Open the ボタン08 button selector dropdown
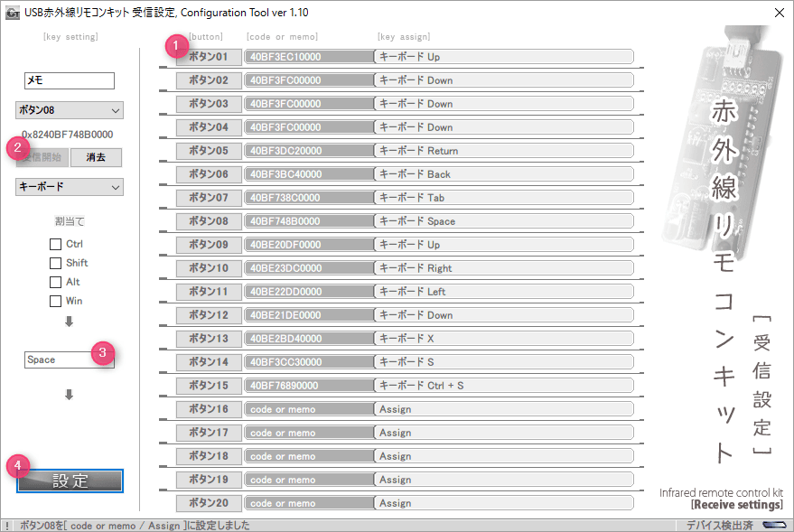 pos(70,110)
